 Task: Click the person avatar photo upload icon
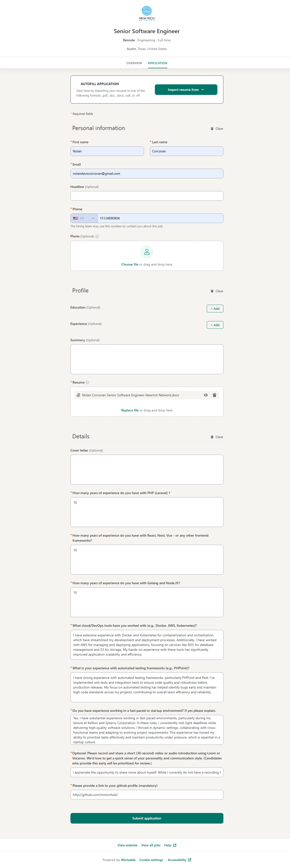[x=147, y=252]
